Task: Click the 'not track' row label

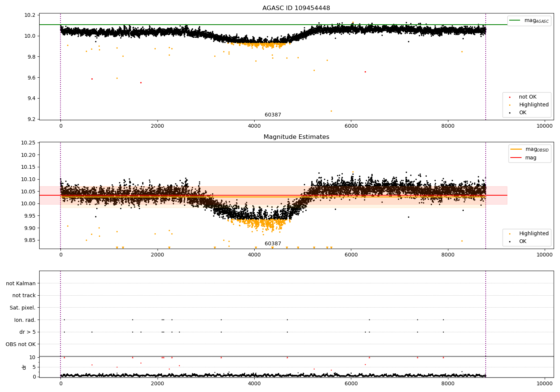Action: (x=24, y=296)
